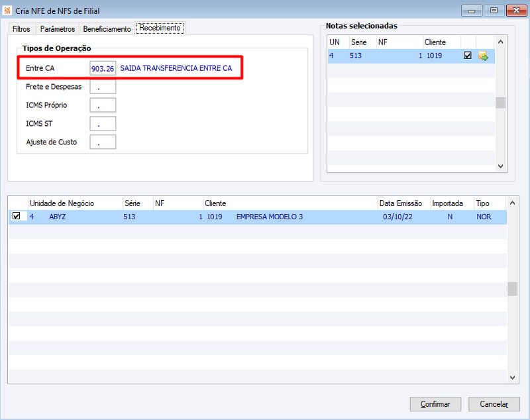This screenshot has width=530, height=420.
Task: Click the ICMS ST input field
Action: (103, 124)
